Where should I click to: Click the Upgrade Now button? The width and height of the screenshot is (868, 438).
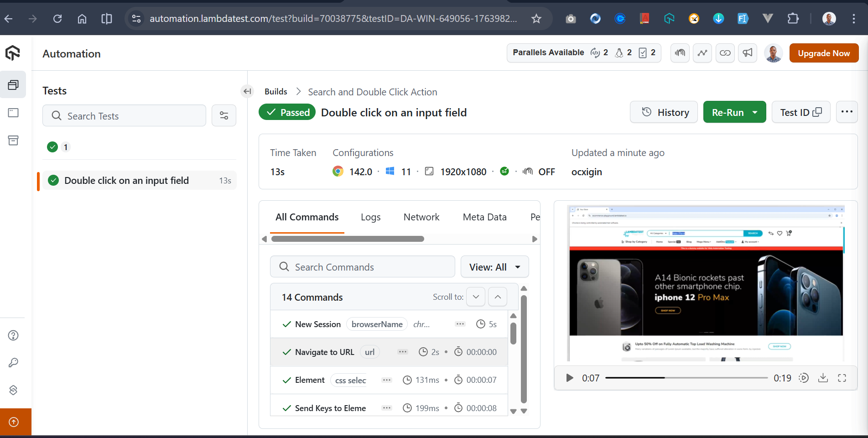click(x=823, y=53)
